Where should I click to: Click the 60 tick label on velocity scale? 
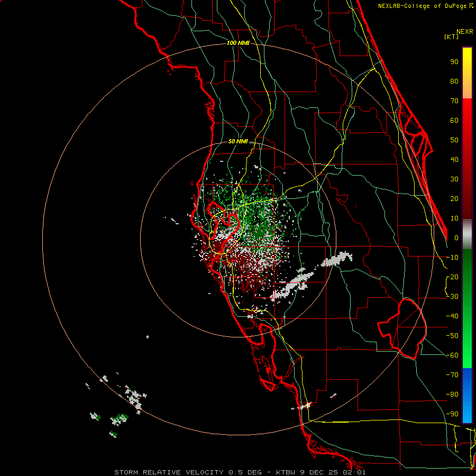[x=454, y=121]
